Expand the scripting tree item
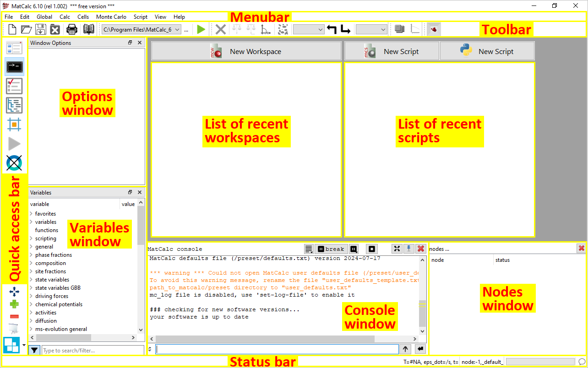The image size is (588, 368). (x=31, y=238)
